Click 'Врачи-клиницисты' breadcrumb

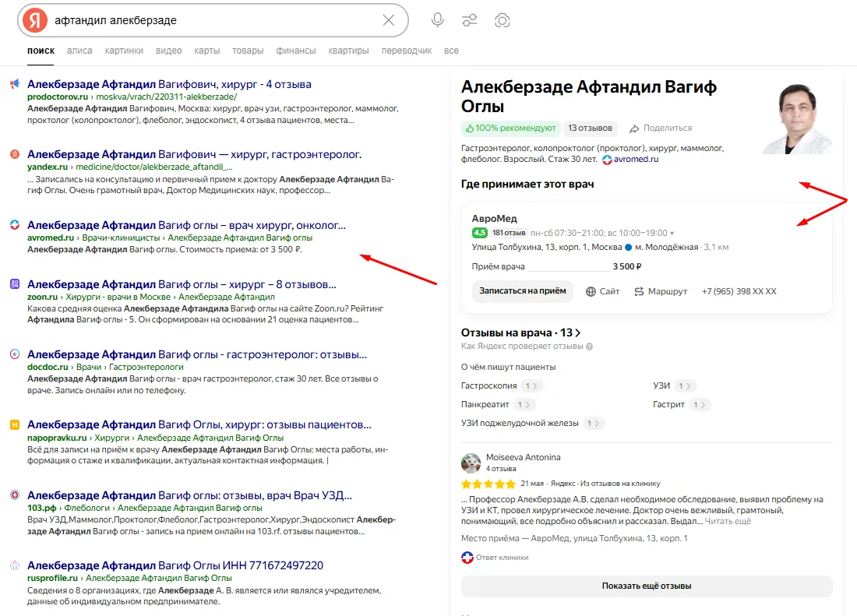[121, 238]
